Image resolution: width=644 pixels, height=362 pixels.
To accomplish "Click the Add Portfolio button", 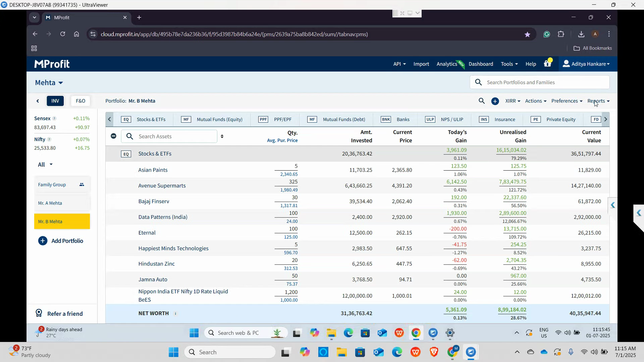I will click(61, 241).
